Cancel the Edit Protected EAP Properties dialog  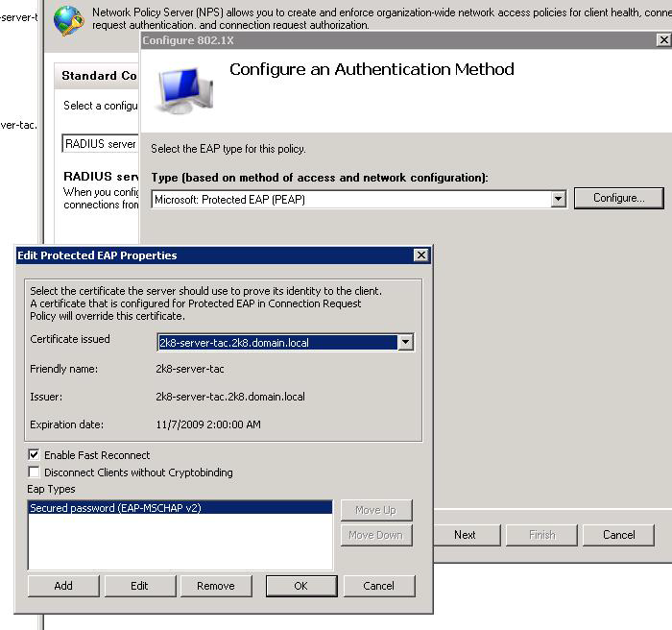click(x=379, y=586)
